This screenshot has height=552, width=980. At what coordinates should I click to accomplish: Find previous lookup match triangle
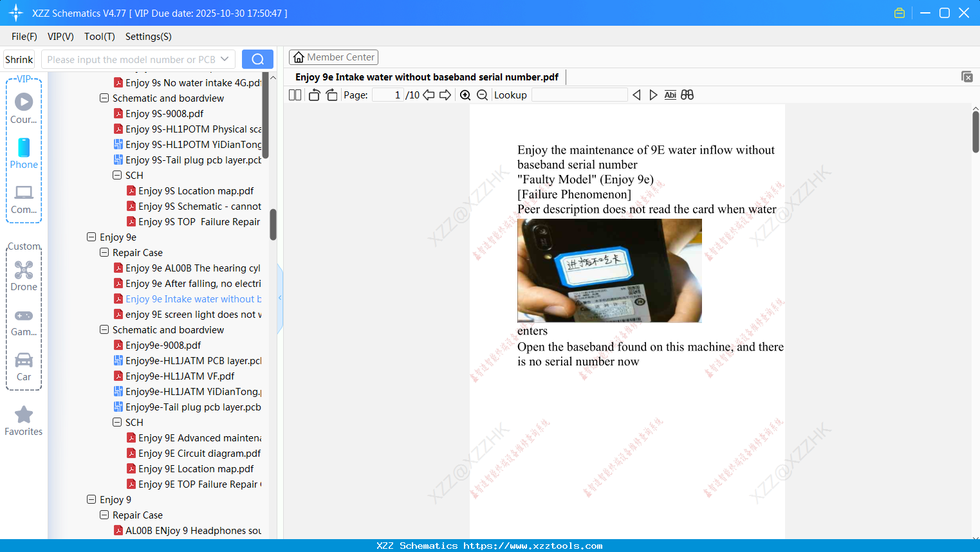click(x=636, y=95)
